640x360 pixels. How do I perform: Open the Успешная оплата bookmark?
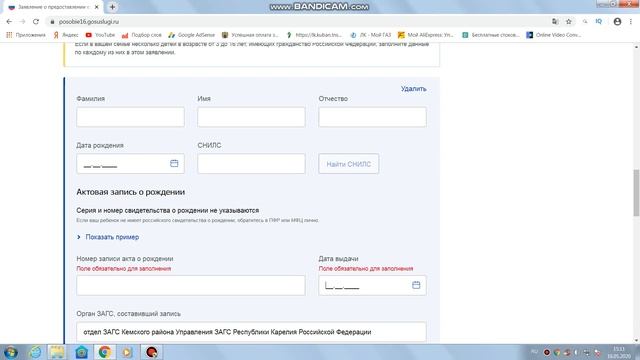(x=250, y=35)
